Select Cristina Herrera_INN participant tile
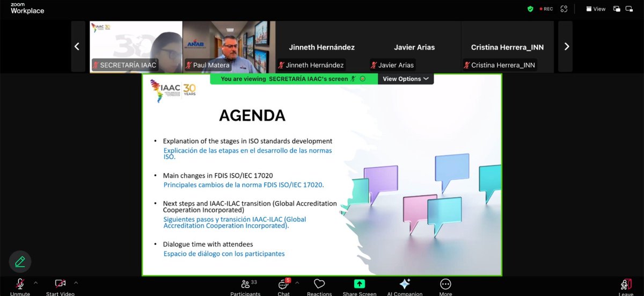The height and width of the screenshot is (296, 644). [x=507, y=47]
